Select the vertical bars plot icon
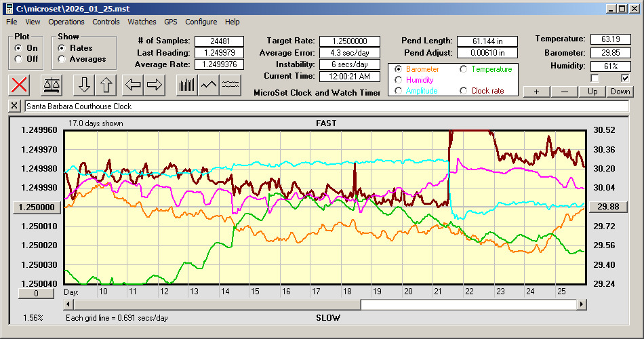The width and height of the screenshot is (644, 339). [186, 85]
